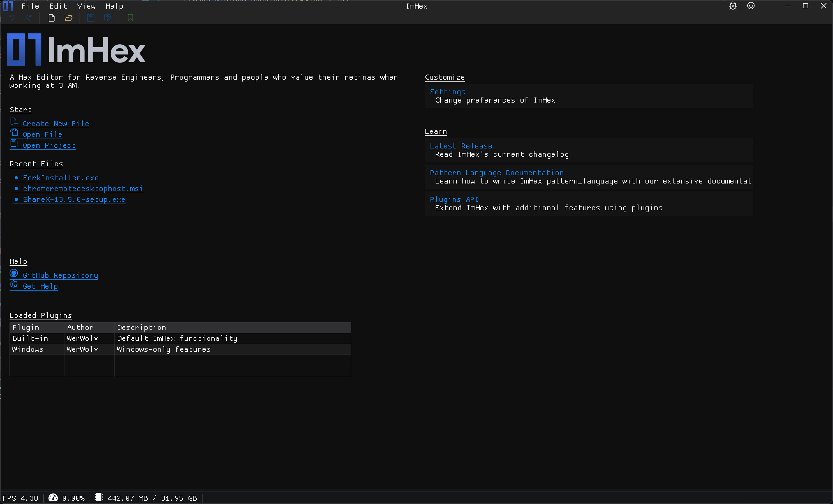Click the new file toolbar icon
This screenshot has height=504, width=833.
[51, 18]
